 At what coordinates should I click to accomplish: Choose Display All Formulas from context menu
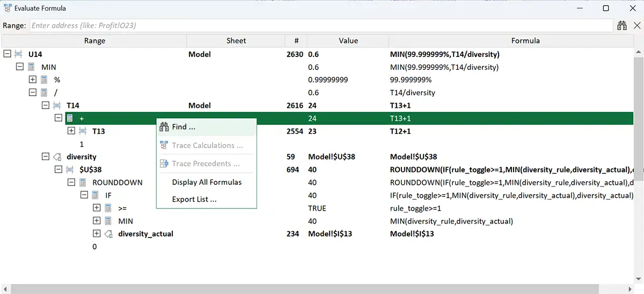(207, 182)
